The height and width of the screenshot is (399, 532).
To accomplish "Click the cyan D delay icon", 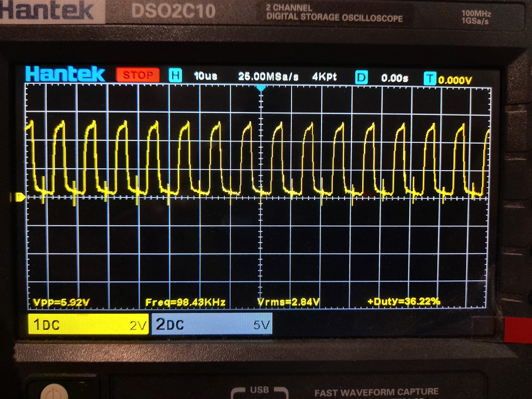I will (361, 77).
